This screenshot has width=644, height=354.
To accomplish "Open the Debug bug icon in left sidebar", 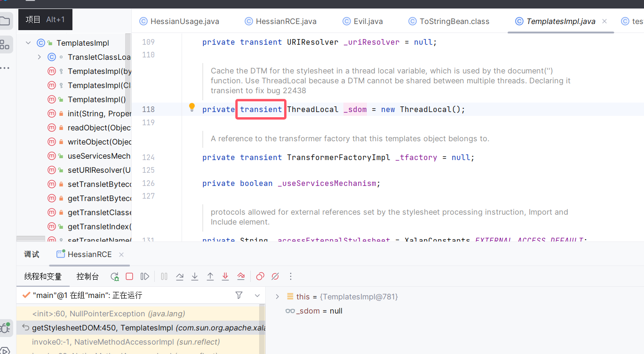I will tap(5, 327).
